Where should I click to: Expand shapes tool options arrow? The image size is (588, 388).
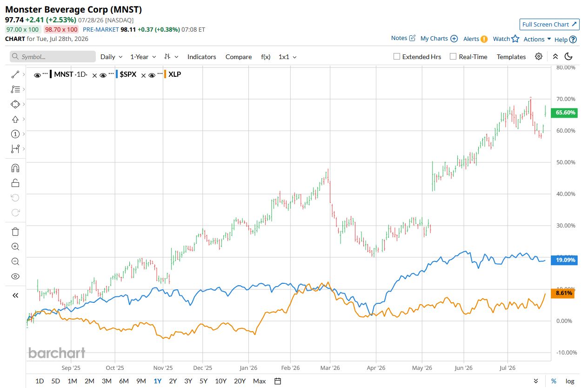coord(24,104)
